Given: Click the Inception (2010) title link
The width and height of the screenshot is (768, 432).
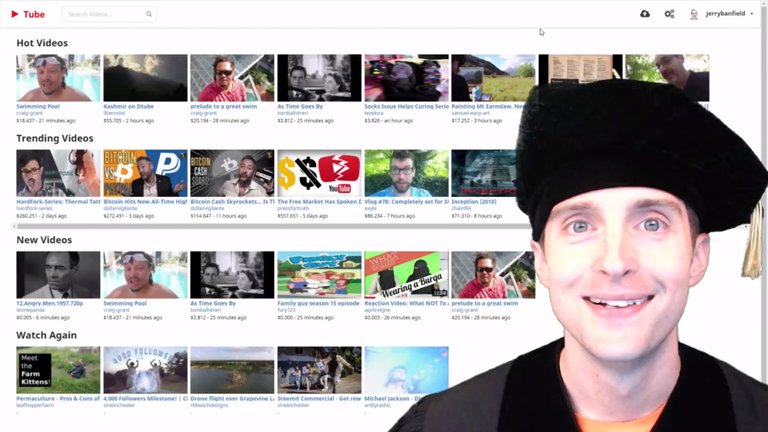Looking at the screenshot, I should click(x=474, y=202).
